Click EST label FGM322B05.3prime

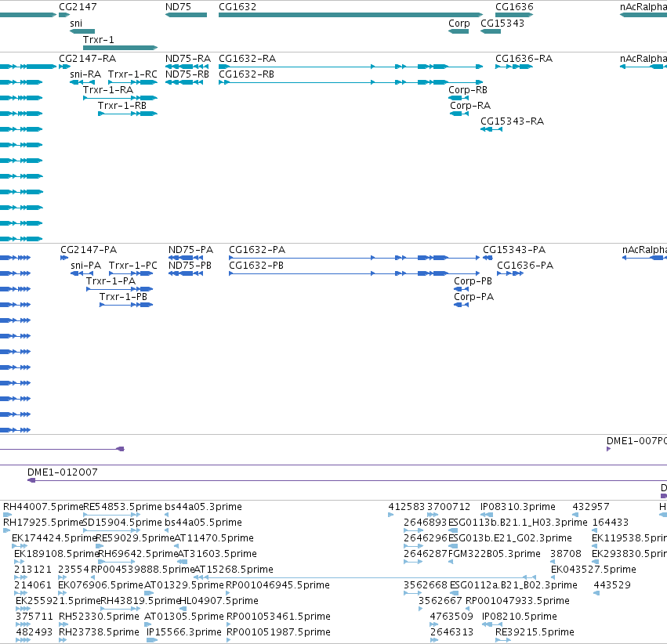pyautogui.click(x=495, y=554)
